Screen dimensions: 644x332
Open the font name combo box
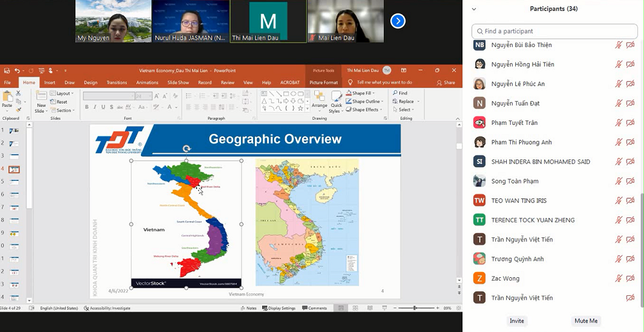pyautogui.click(x=109, y=96)
